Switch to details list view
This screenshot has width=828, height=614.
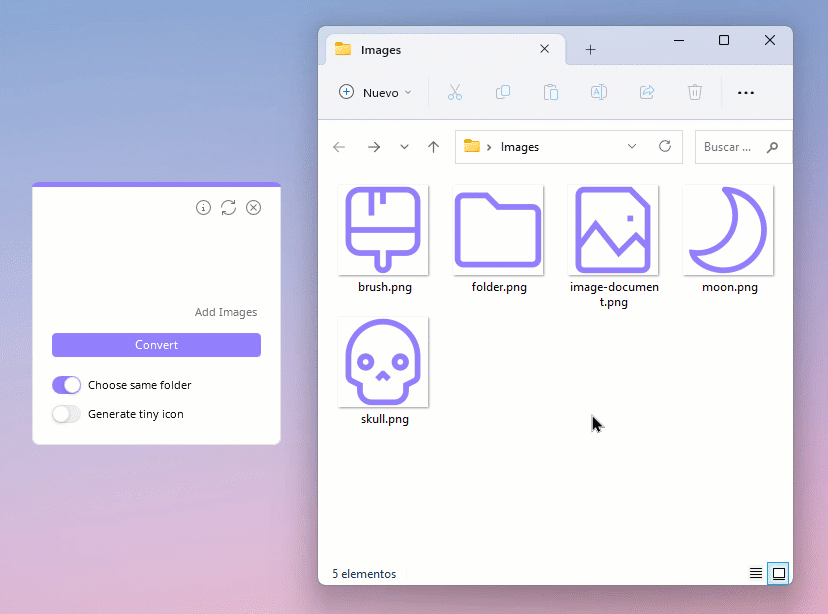click(x=756, y=573)
